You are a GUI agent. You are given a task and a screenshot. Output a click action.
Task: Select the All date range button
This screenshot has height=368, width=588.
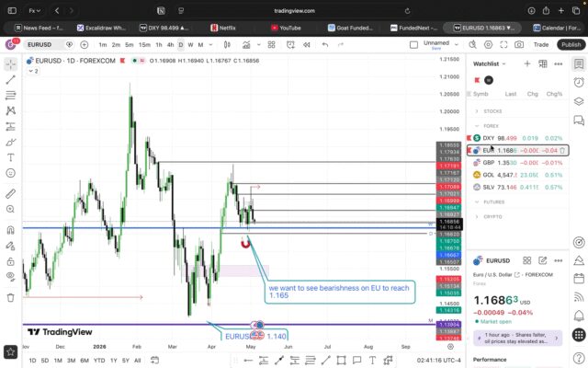coord(138,361)
